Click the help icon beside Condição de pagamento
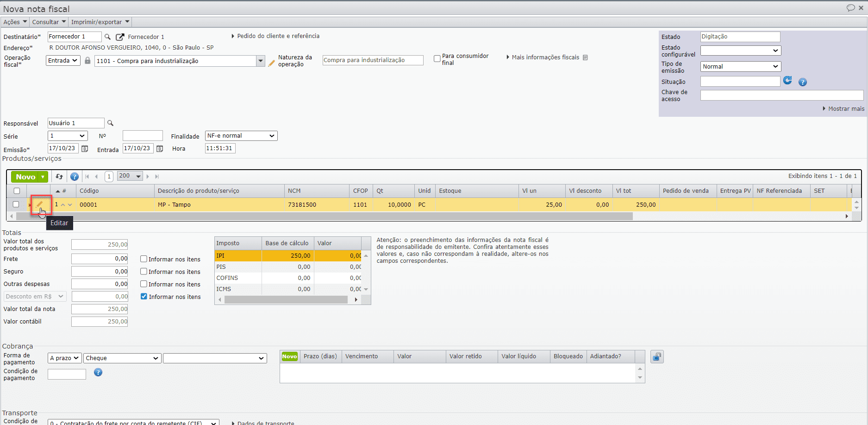Image resolution: width=868 pixels, height=425 pixels. pos(98,373)
